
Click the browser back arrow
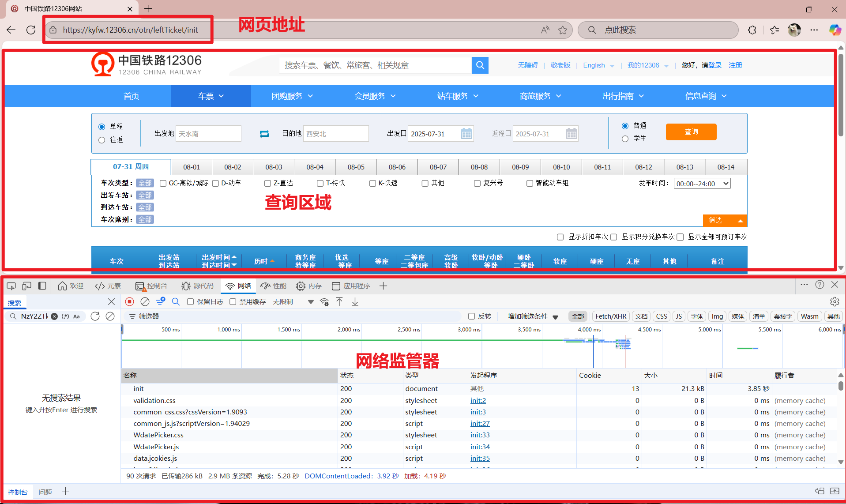tap(11, 30)
